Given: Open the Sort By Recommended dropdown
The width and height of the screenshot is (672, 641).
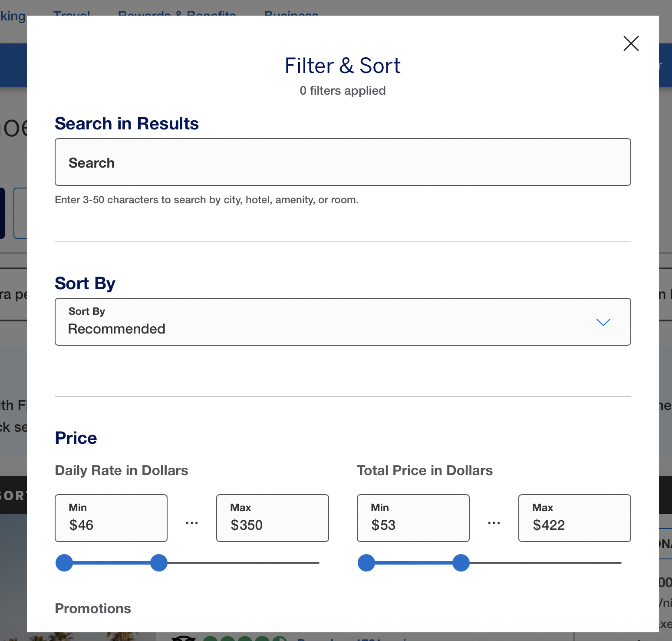Looking at the screenshot, I should (343, 322).
